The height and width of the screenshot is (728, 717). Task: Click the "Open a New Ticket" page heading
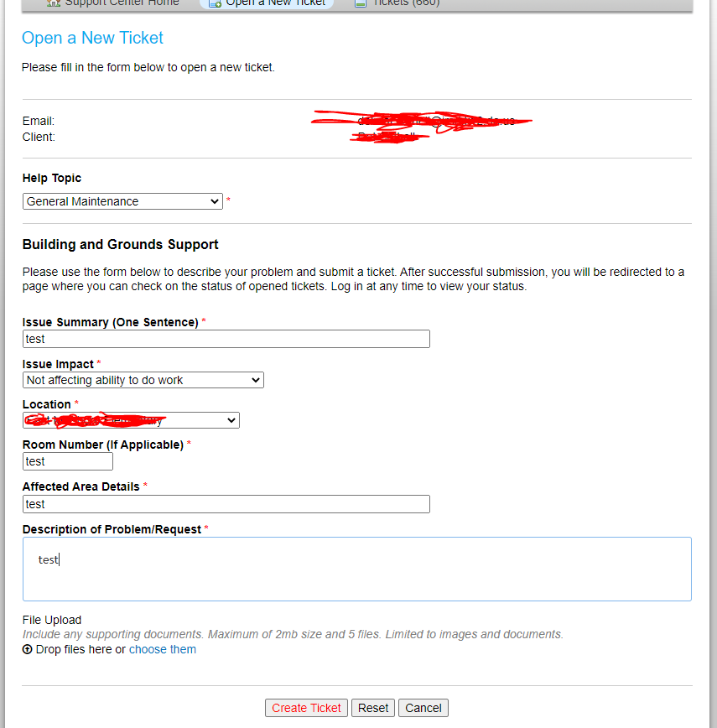[x=92, y=38]
